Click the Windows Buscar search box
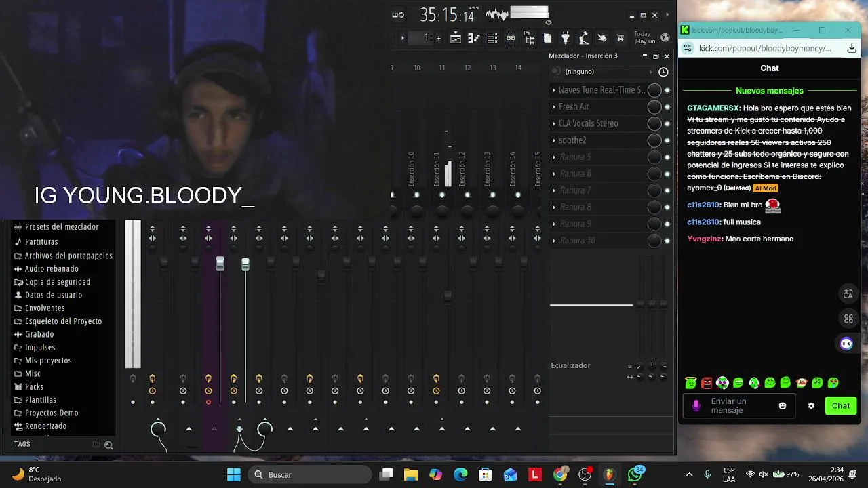868x488 pixels. [310, 474]
